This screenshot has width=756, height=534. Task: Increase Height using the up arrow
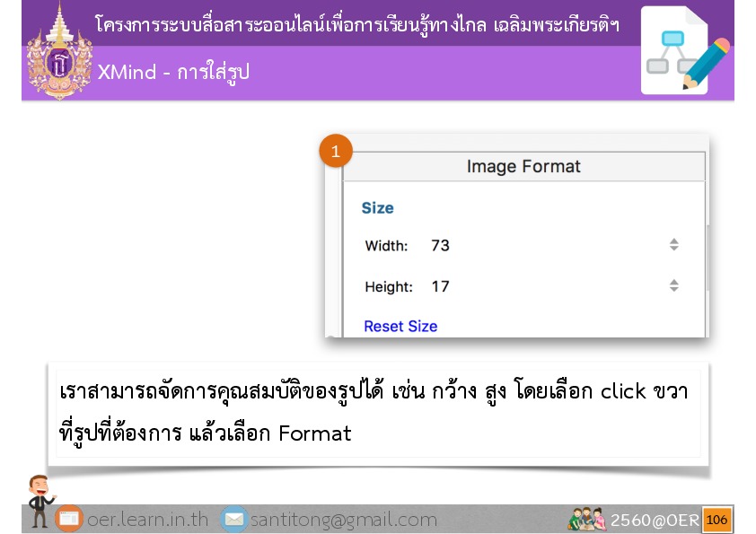674,282
